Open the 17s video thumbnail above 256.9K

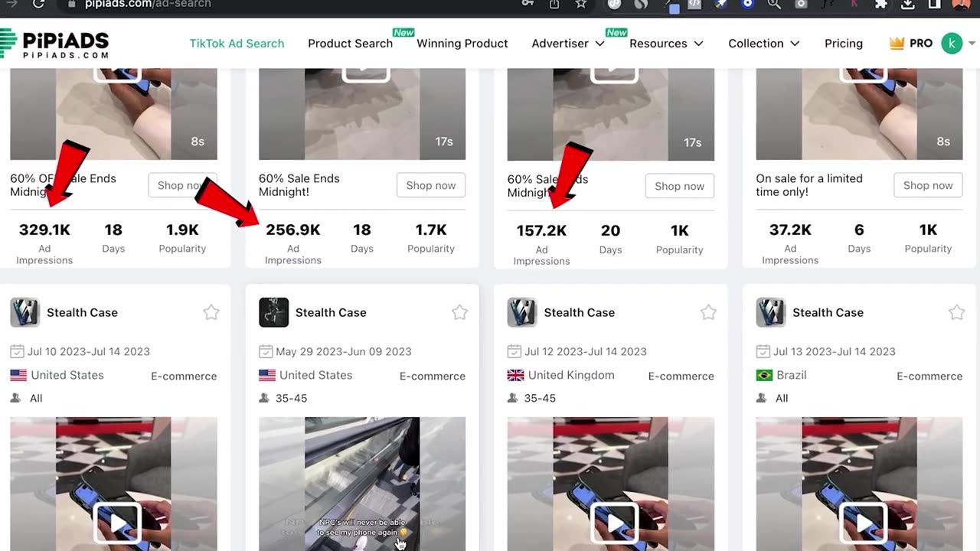[362, 113]
